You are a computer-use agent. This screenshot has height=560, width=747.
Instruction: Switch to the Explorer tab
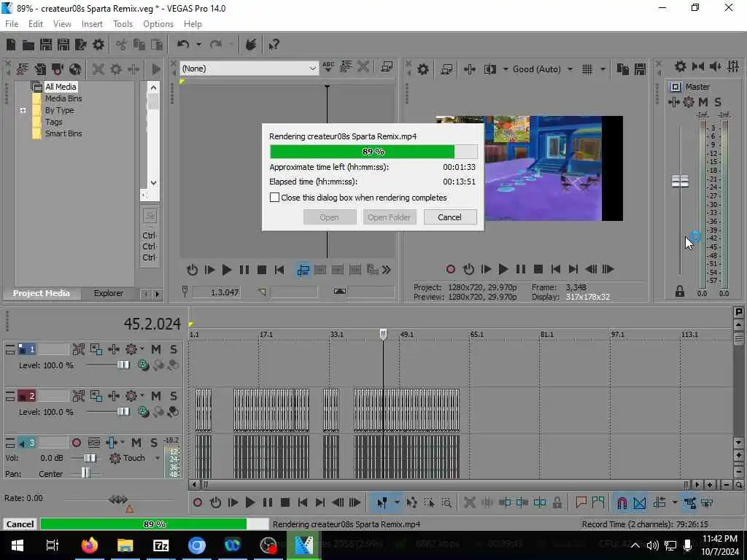(x=109, y=293)
